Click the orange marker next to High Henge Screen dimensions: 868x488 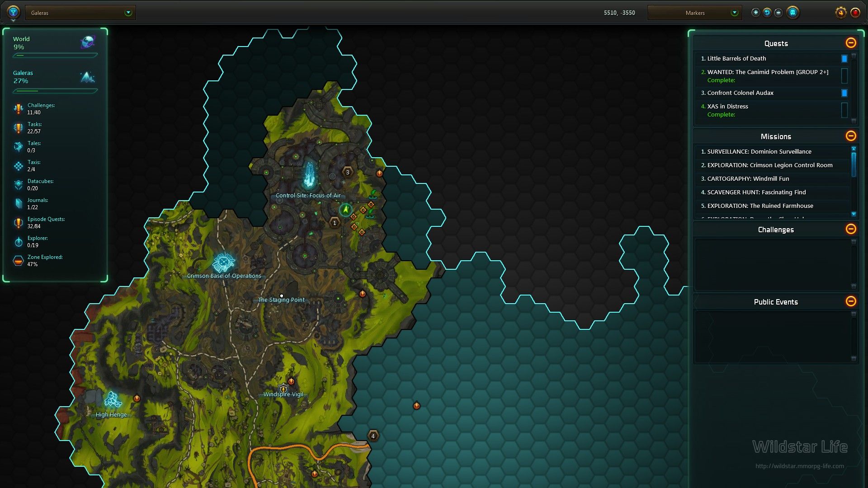coord(137,398)
